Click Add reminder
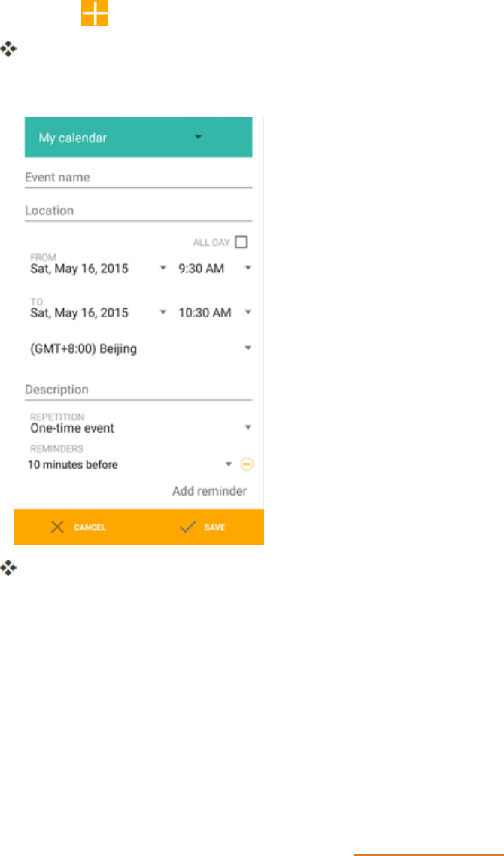This screenshot has width=504, height=856. click(x=209, y=491)
